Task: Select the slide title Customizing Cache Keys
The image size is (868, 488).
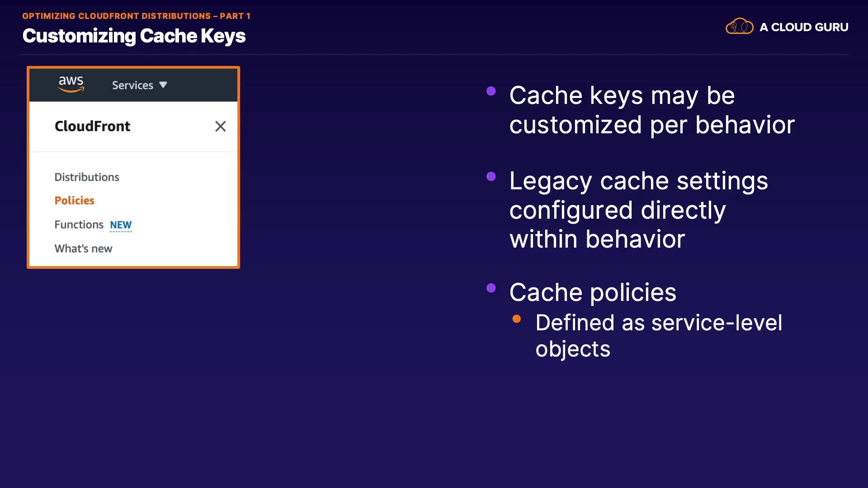Action: (134, 36)
